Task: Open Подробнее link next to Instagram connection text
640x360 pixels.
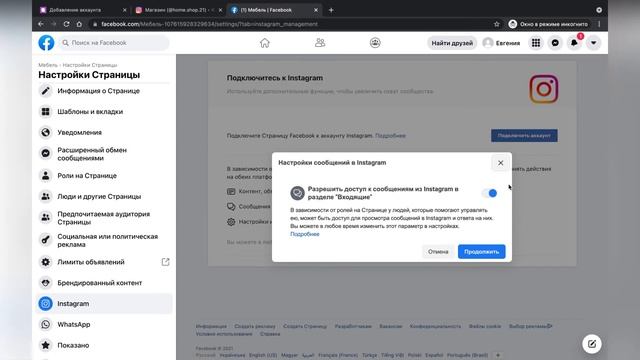Action: [x=390, y=136]
